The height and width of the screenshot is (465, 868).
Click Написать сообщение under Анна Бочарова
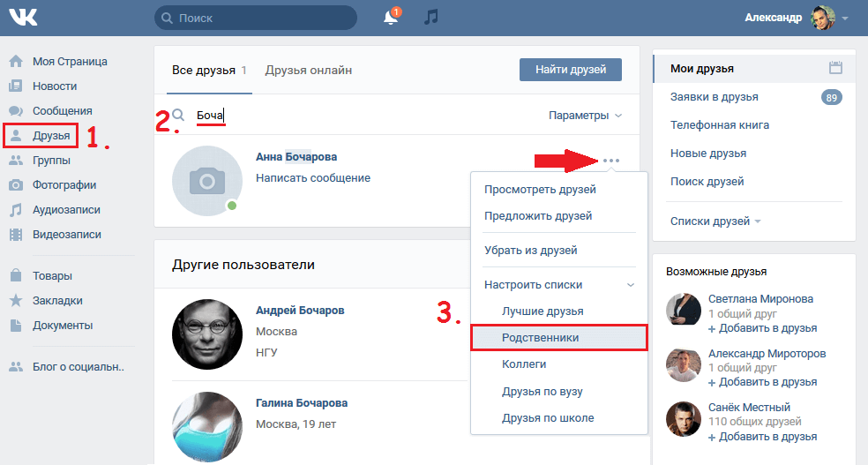tap(312, 178)
